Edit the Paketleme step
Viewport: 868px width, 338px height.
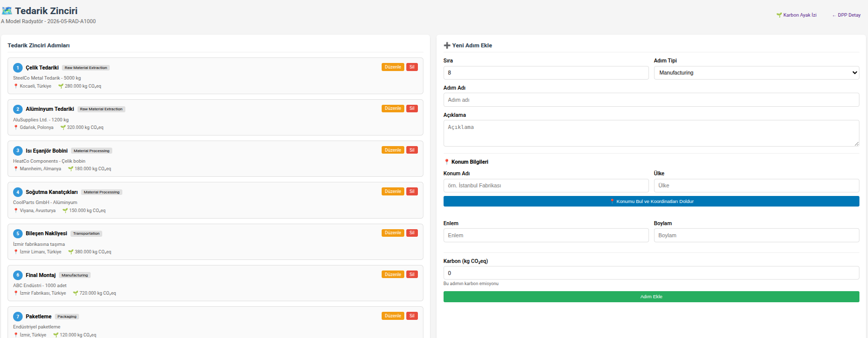[x=393, y=316]
